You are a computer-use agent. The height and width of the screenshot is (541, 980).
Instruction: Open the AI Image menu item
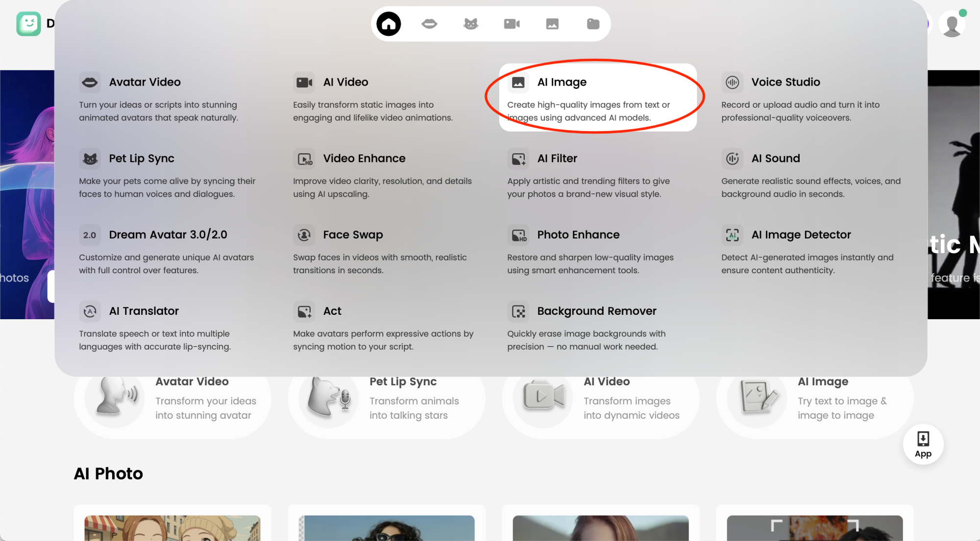click(562, 82)
